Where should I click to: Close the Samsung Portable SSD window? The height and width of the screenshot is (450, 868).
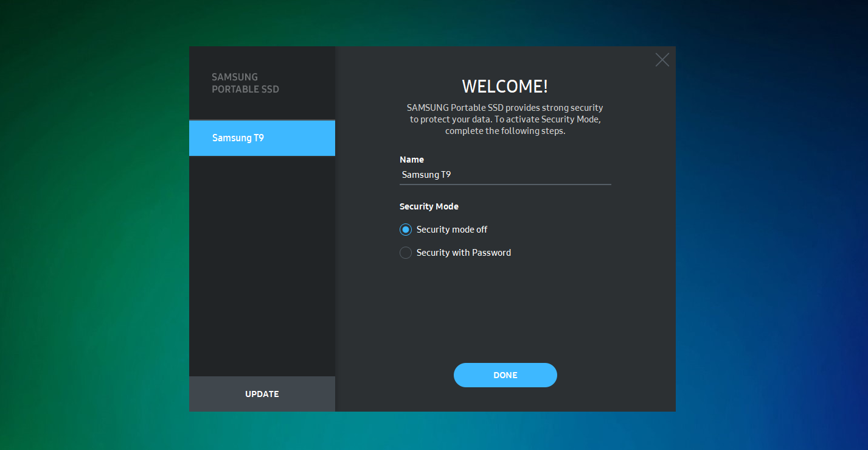tap(662, 60)
